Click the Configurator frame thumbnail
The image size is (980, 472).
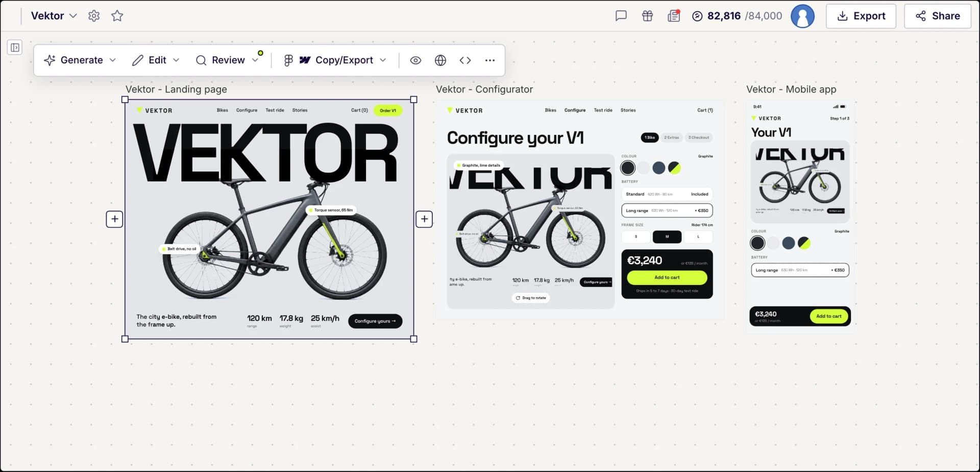point(580,209)
